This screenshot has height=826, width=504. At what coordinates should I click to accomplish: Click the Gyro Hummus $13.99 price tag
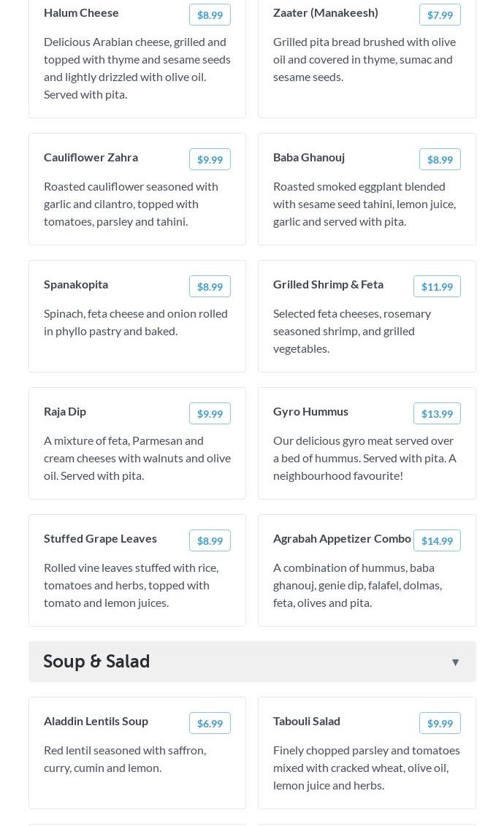pyautogui.click(x=437, y=413)
